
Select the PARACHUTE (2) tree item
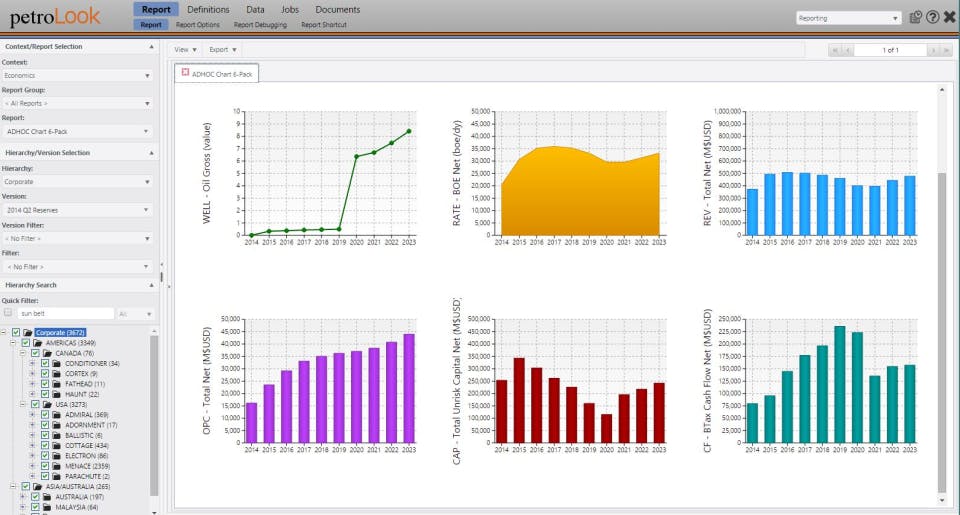pos(88,476)
